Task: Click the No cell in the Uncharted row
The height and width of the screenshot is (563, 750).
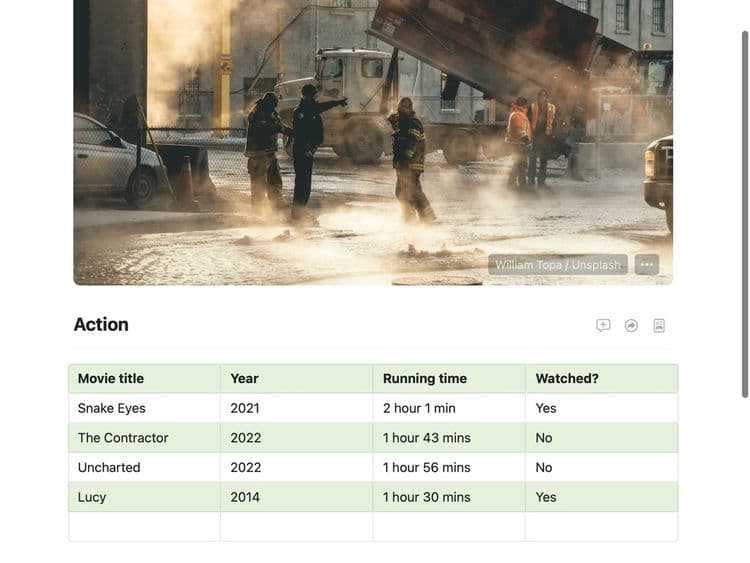Action: pos(602,467)
